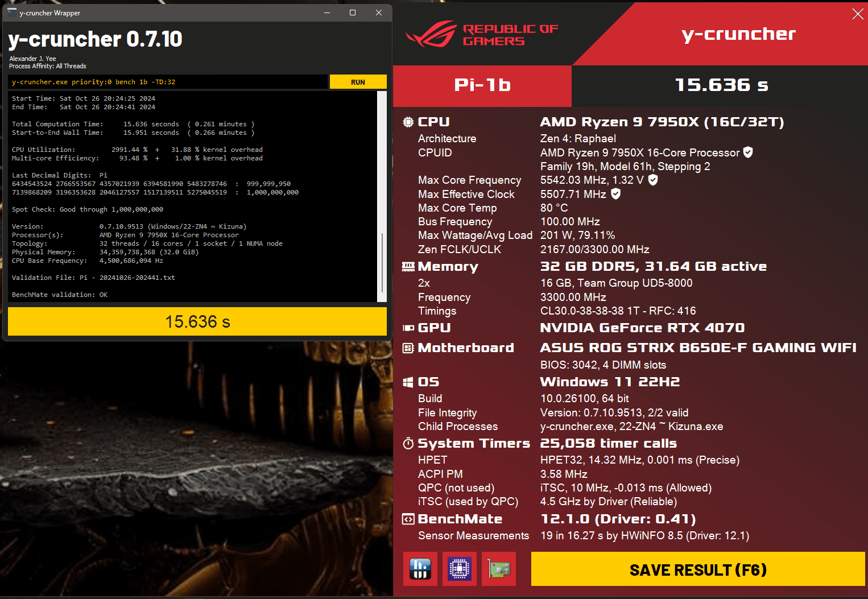Minimize the y-cruncher Wrapper window
This screenshot has width=868, height=599.
327,13
